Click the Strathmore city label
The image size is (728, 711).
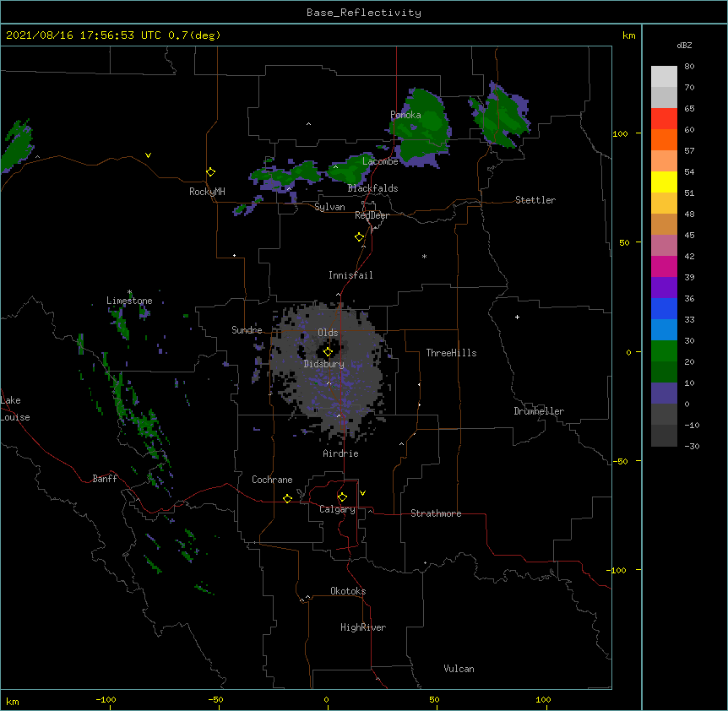(x=436, y=513)
